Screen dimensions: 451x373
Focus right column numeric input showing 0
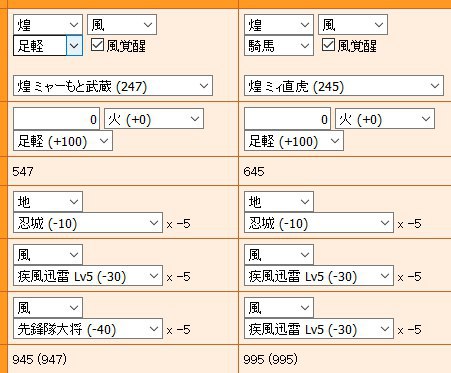[287, 119]
